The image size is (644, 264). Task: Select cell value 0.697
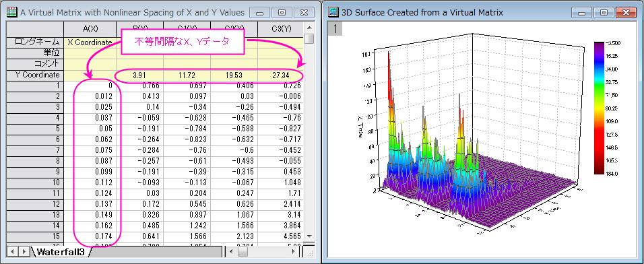pyautogui.click(x=187, y=86)
